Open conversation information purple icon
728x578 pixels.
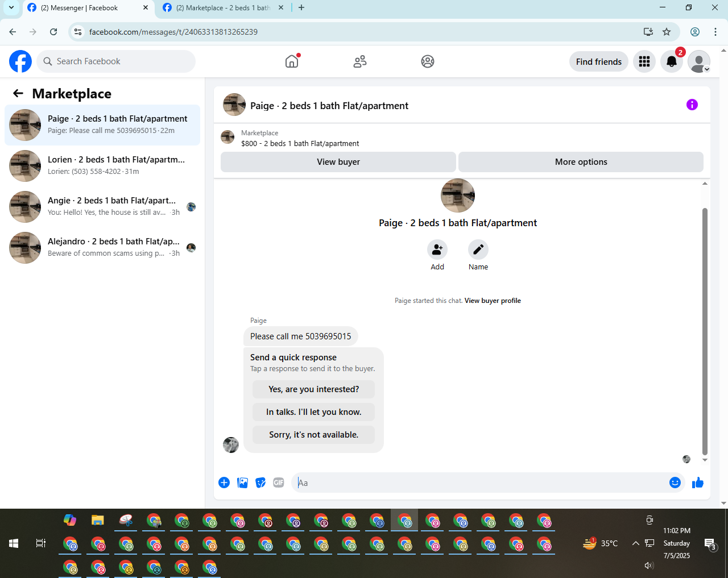coord(692,105)
